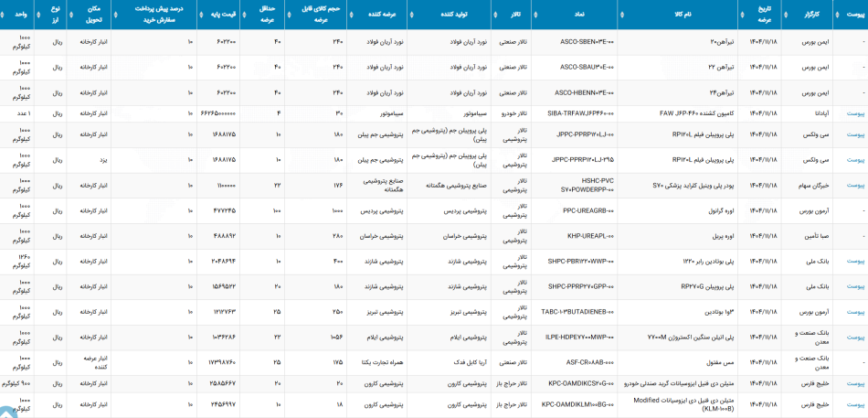Click delivery place انبار عرضه کننده

pos(95,362)
